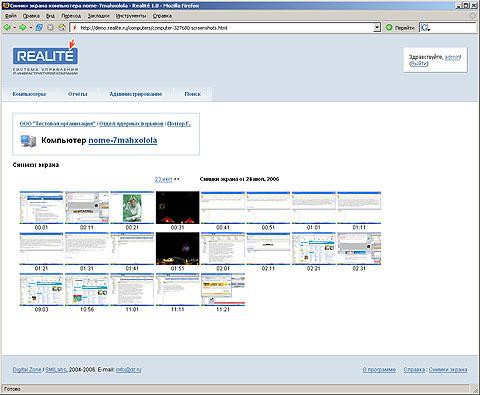Click the computer icon beside Компьютер heading
The image size is (480, 395).
[x=28, y=141]
